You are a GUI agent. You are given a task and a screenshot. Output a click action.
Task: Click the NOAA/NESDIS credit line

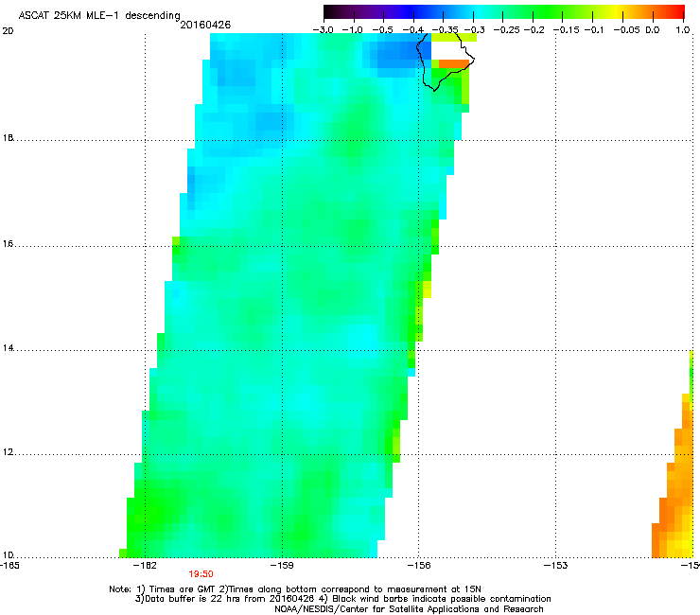click(409, 609)
